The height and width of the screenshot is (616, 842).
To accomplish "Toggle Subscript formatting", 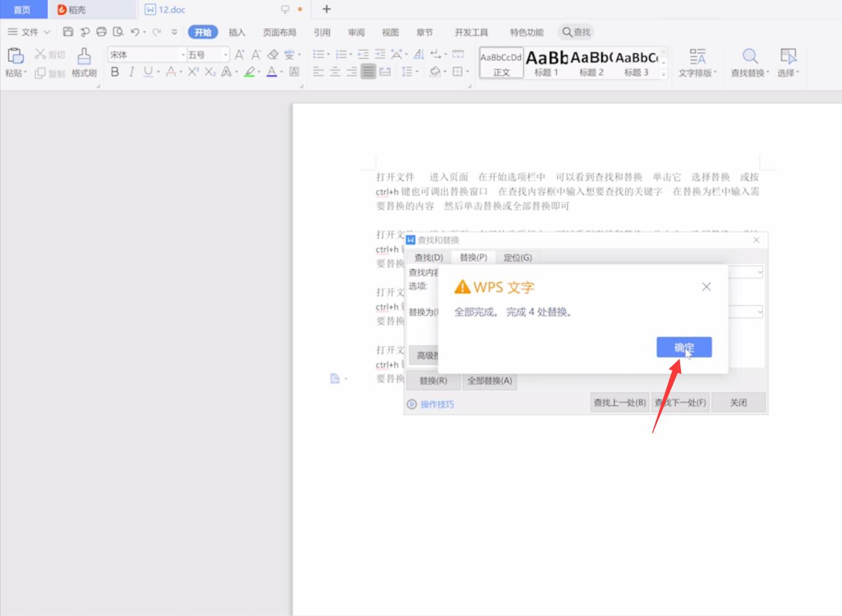I will (210, 72).
